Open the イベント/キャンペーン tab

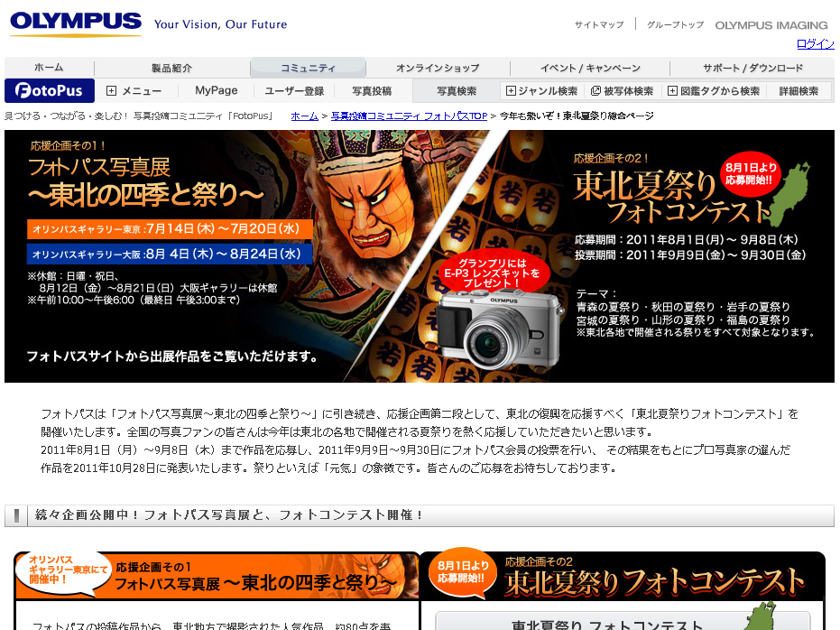[590, 68]
